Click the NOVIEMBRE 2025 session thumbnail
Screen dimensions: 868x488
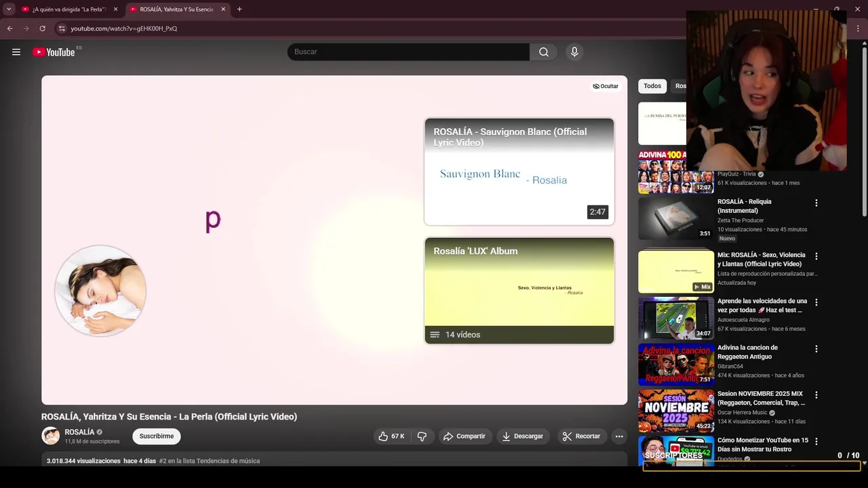[676, 411]
